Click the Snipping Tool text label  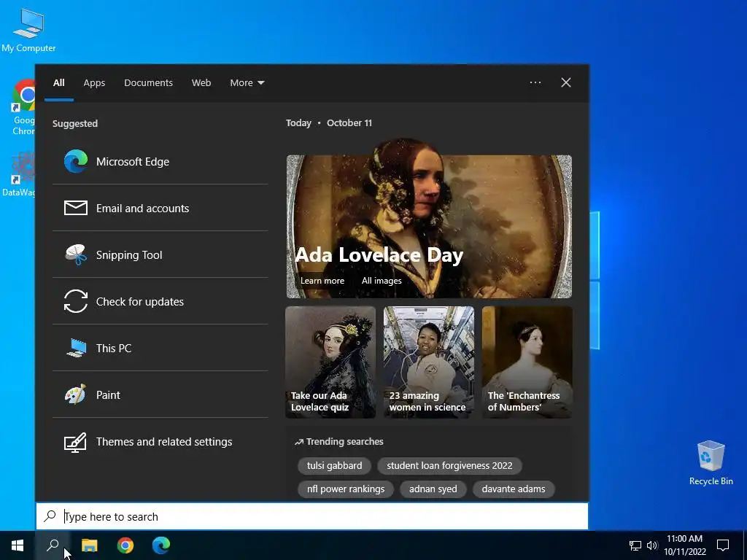129,255
